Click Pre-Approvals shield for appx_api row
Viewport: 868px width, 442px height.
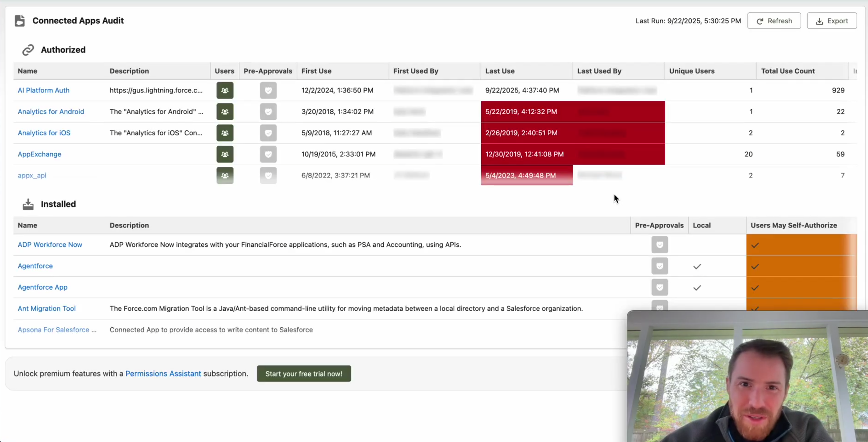(268, 175)
